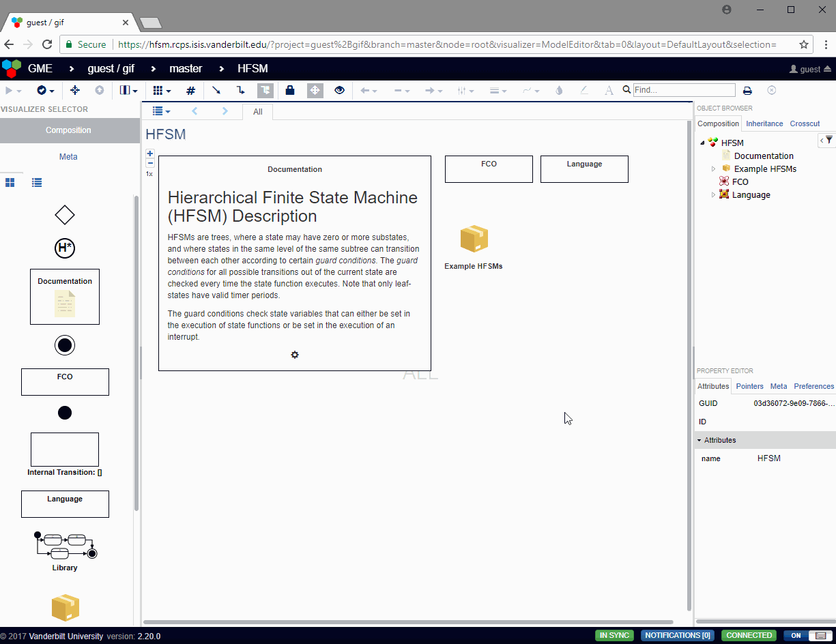Image resolution: width=836 pixels, height=644 pixels.
Task: Switch to the Inheritance tab
Action: [x=764, y=123]
